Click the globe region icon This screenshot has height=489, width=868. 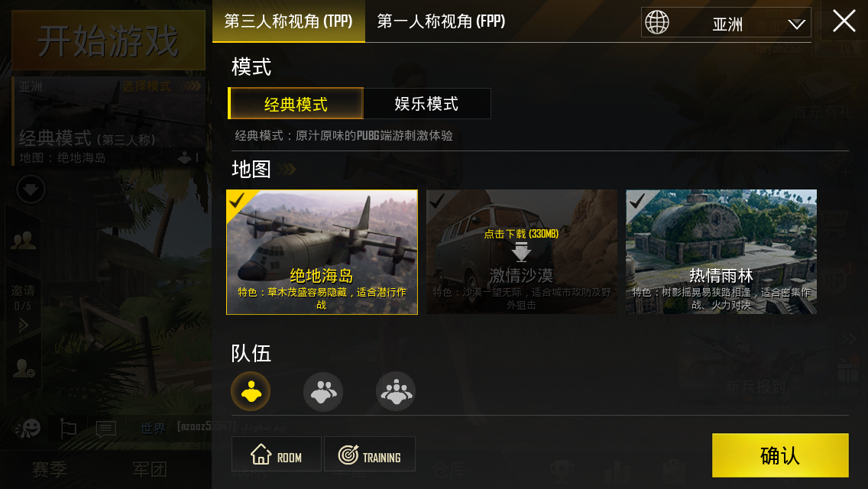click(x=657, y=23)
